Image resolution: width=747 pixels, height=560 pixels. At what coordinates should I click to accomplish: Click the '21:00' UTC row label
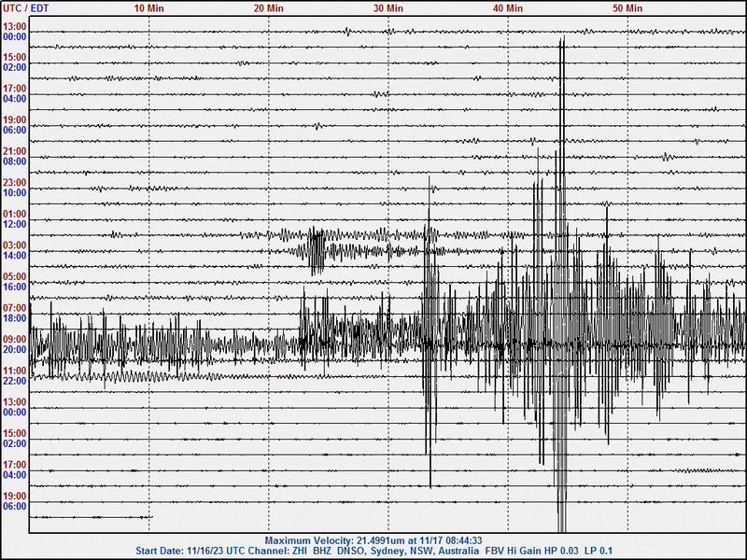[x=15, y=151]
